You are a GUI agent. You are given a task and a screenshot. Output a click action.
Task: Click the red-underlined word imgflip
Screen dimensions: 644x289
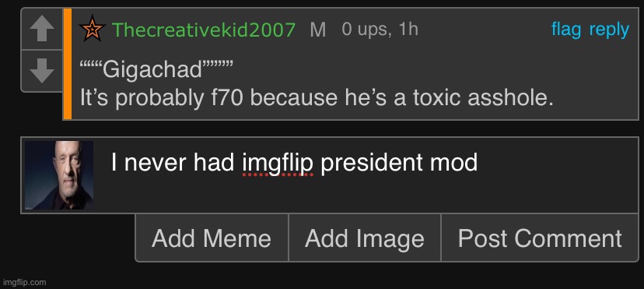click(x=278, y=164)
